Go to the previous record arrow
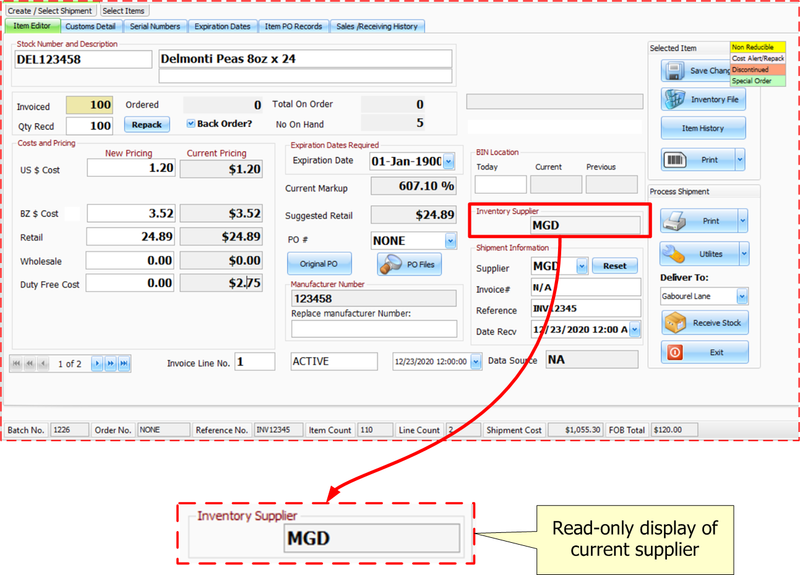Image resolution: width=800 pixels, height=575 pixels. pos(43,363)
